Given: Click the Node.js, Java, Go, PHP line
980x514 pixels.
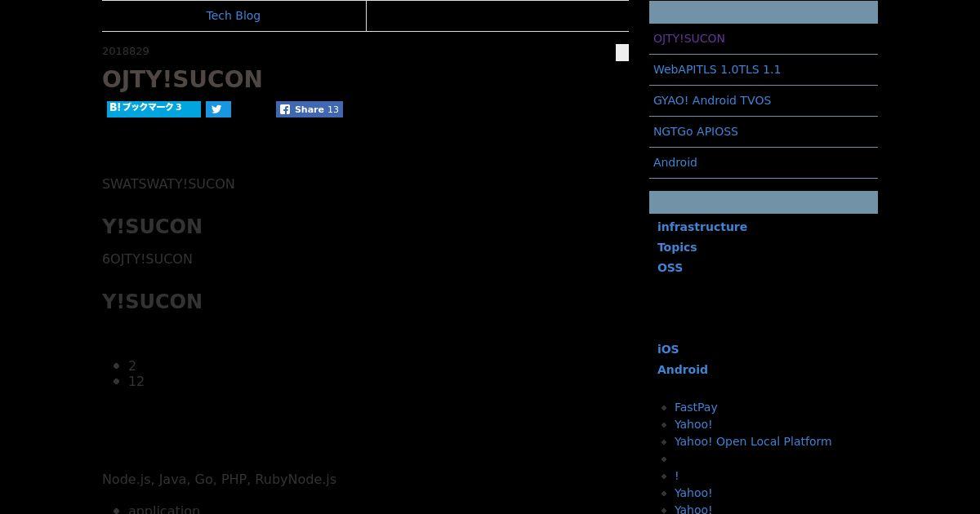Looking at the screenshot, I should pos(219,479).
